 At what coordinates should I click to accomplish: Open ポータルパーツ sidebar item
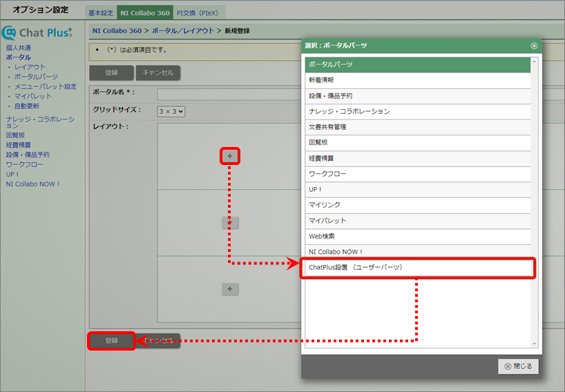tap(36, 77)
